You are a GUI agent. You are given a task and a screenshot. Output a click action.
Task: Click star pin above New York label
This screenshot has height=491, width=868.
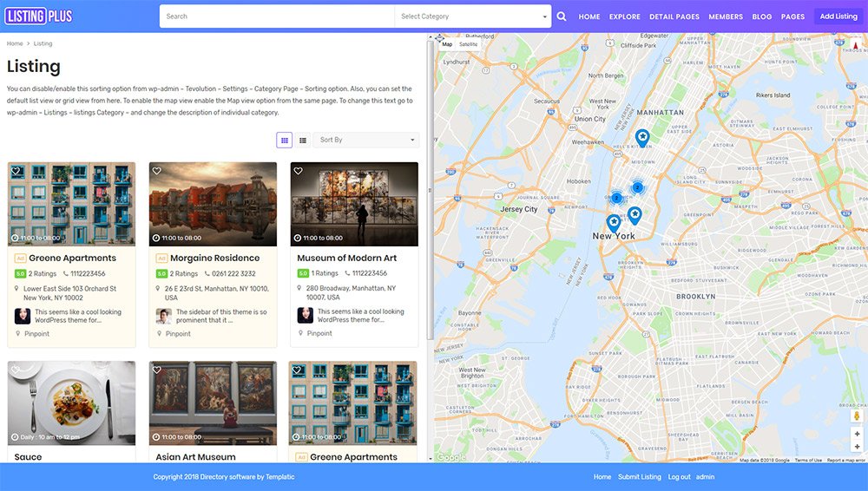coord(614,224)
